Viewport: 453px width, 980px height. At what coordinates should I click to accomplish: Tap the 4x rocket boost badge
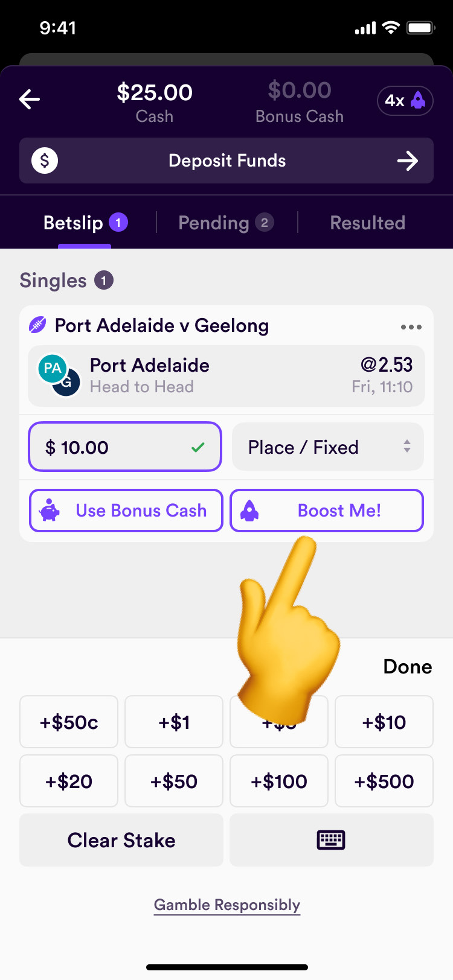pos(405,100)
